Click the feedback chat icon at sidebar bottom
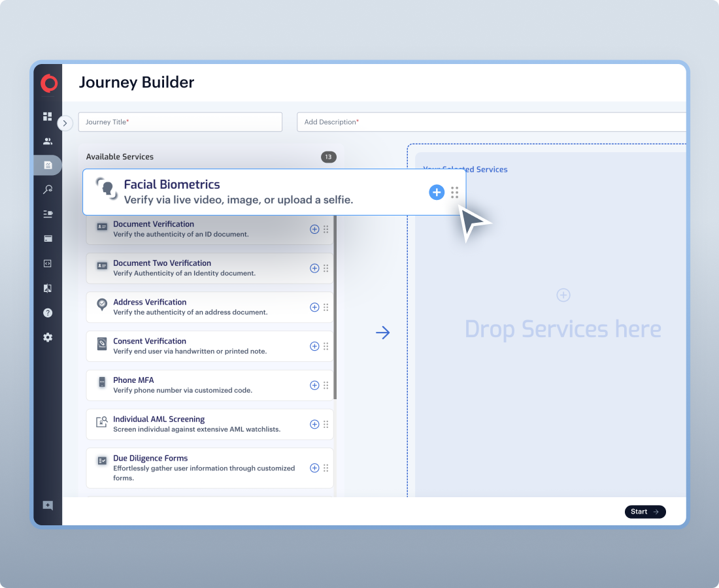The height and width of the screenshot is (588, 719). pyautogui.click(x=48, y=506)
